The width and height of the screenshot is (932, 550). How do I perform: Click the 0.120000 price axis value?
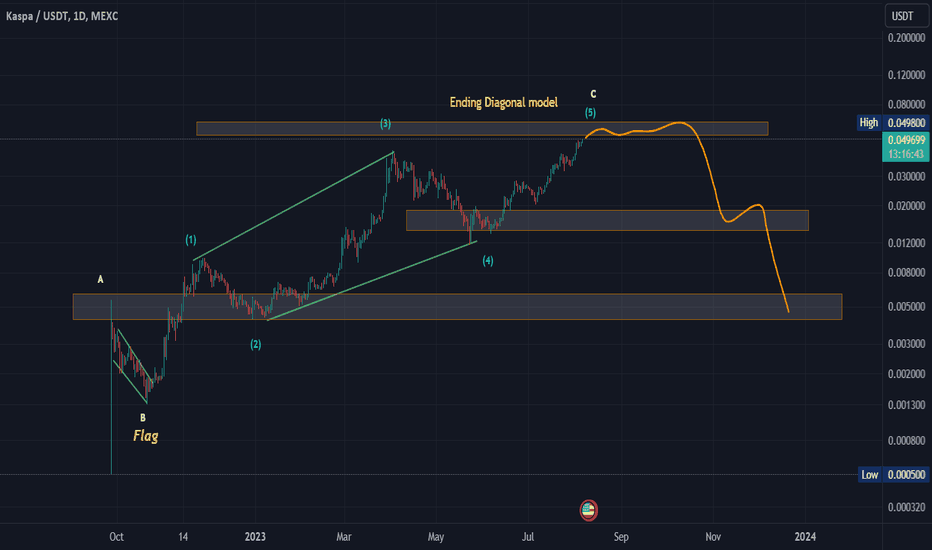click(906, 75)
